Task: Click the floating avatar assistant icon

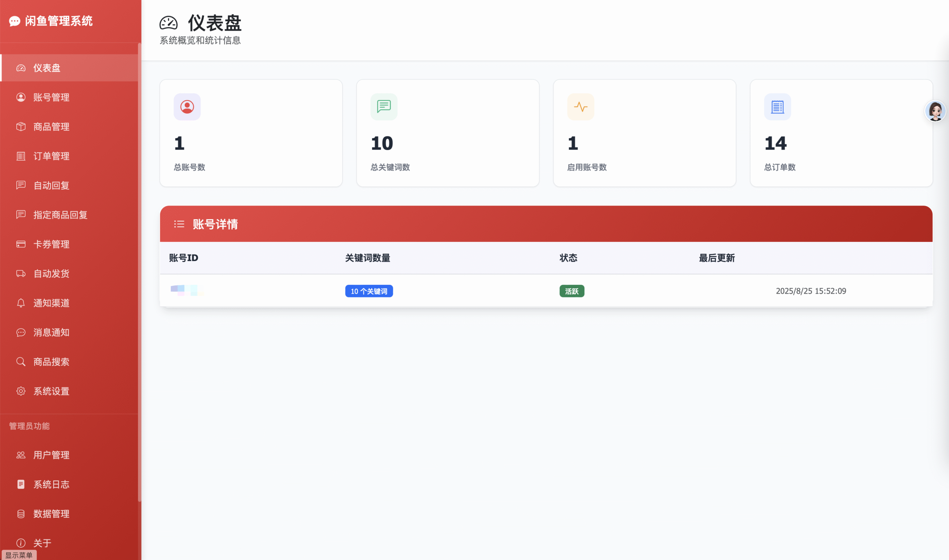Action: pyautogui.click(x=935, y=111)
